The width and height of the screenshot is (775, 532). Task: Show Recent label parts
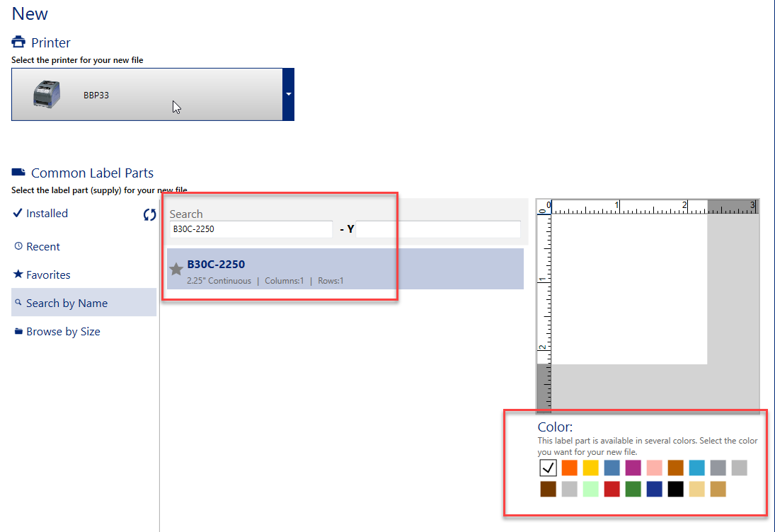pos(42,247)
